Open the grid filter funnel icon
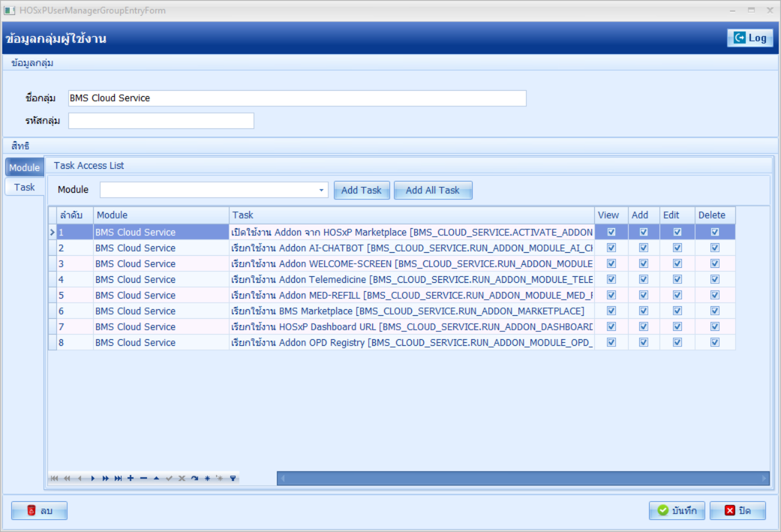Viewport: 781px width, 532px height. pyautogui.click(x=233, y=479)
